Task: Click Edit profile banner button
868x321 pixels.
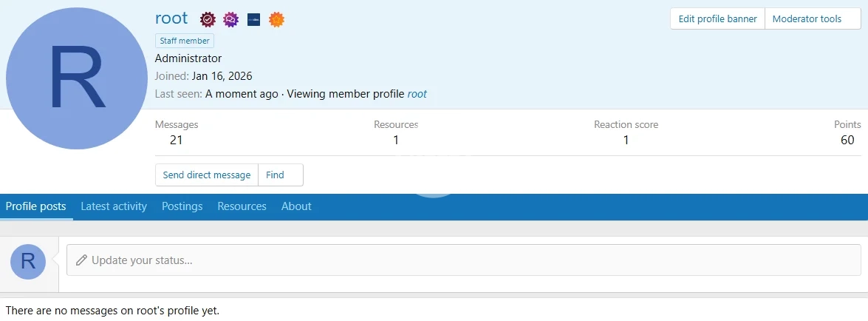Action: click(717, 19)
